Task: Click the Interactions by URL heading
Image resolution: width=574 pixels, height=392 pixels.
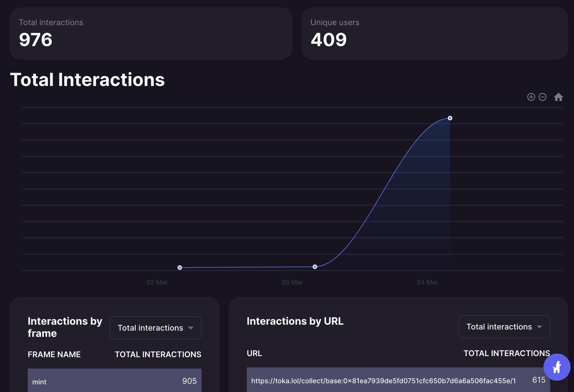Action: (295, 321)
